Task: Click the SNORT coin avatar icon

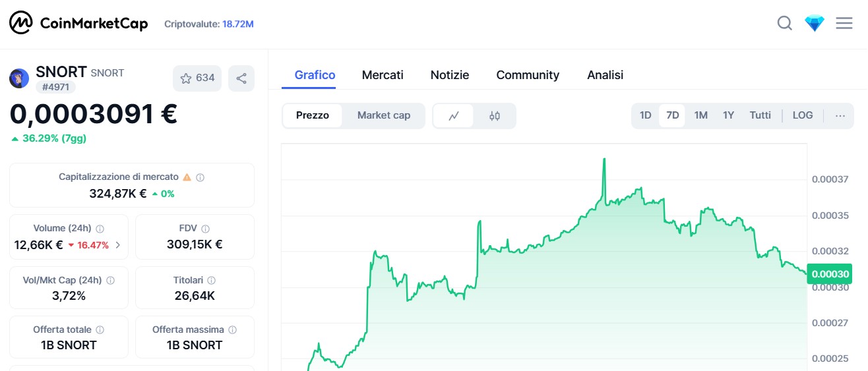Action: 19,78
